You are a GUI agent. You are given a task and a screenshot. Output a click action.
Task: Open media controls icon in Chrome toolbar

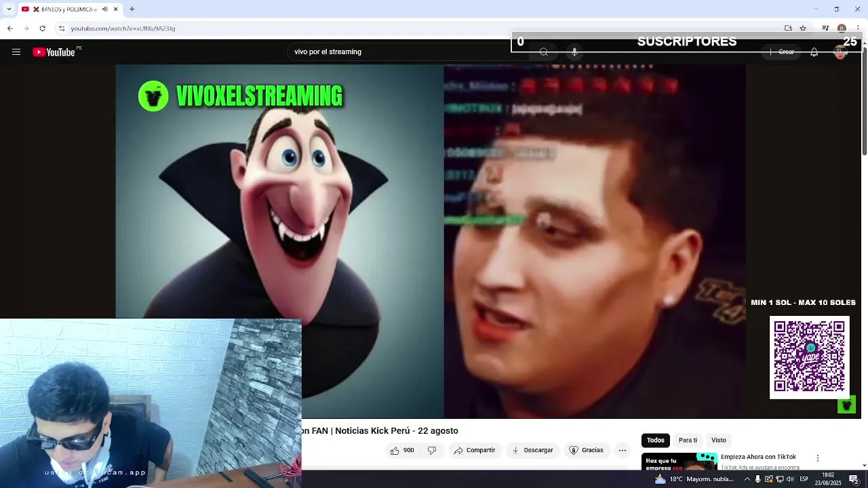coord(825,28)
